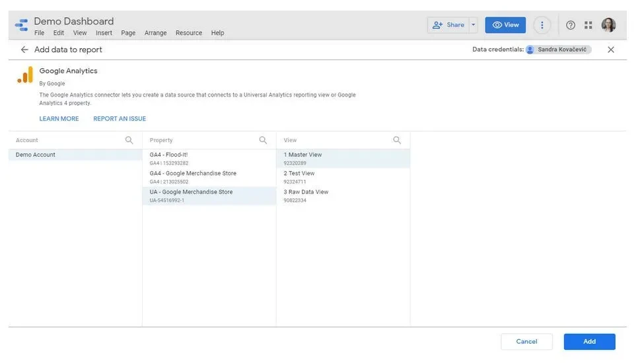
Task: Open the Edit menu
Action: pos(58,33)
